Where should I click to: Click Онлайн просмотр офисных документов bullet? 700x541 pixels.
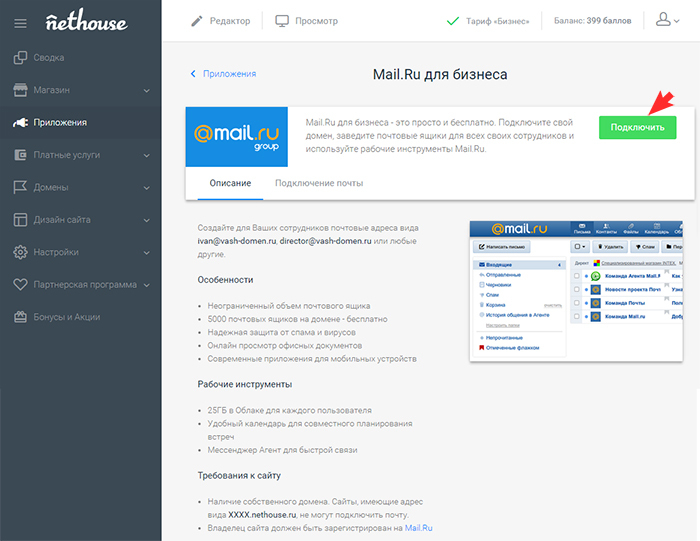coord(284,345)
